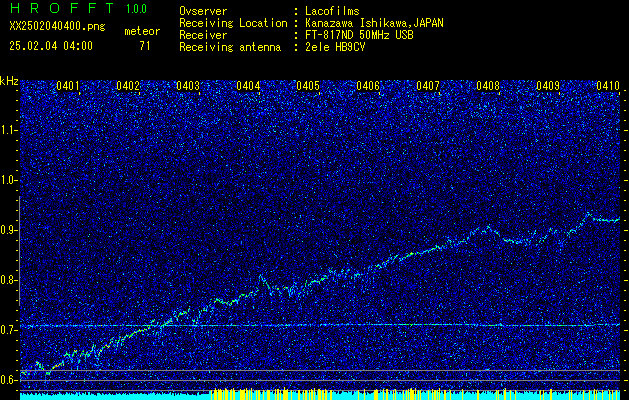629x400 pixels.
Task: Click the HROFFT title text
Action: click(62, 8)
